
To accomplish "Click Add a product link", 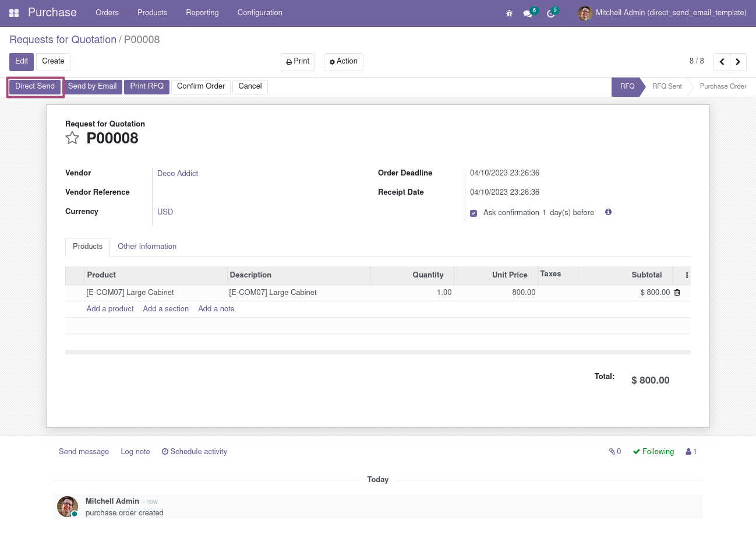I will [110, 309].
